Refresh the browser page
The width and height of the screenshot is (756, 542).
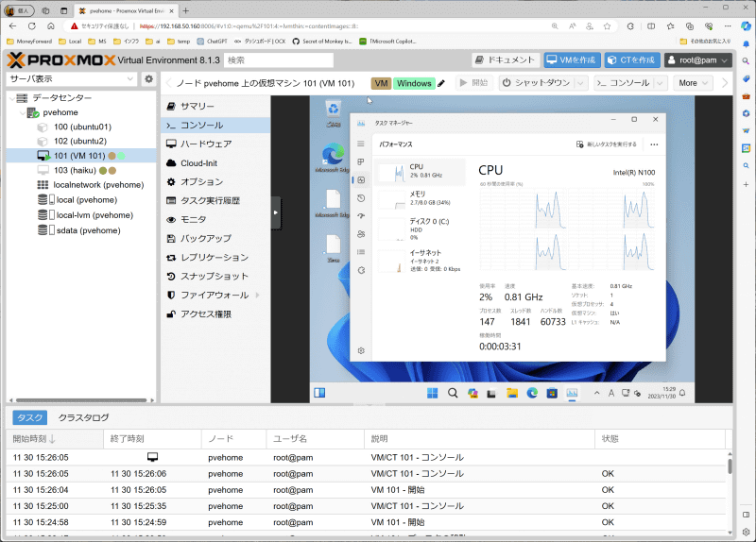(x=32, y=26)
